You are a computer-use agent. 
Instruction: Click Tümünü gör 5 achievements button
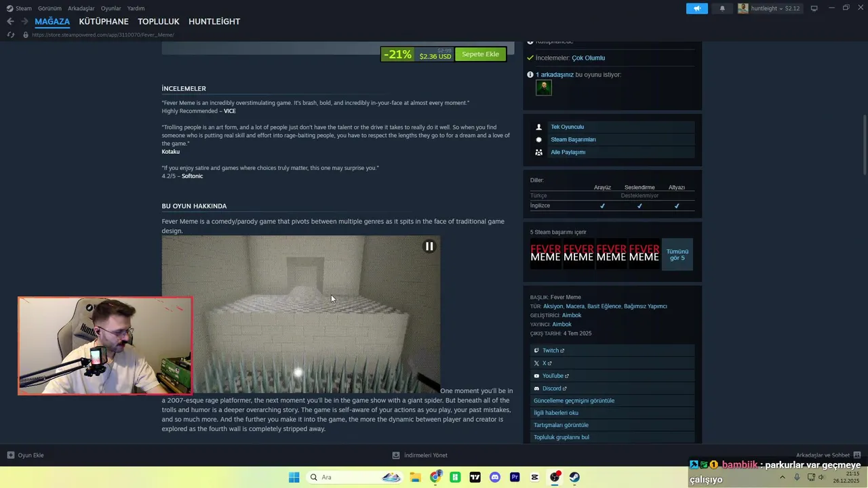677,254
